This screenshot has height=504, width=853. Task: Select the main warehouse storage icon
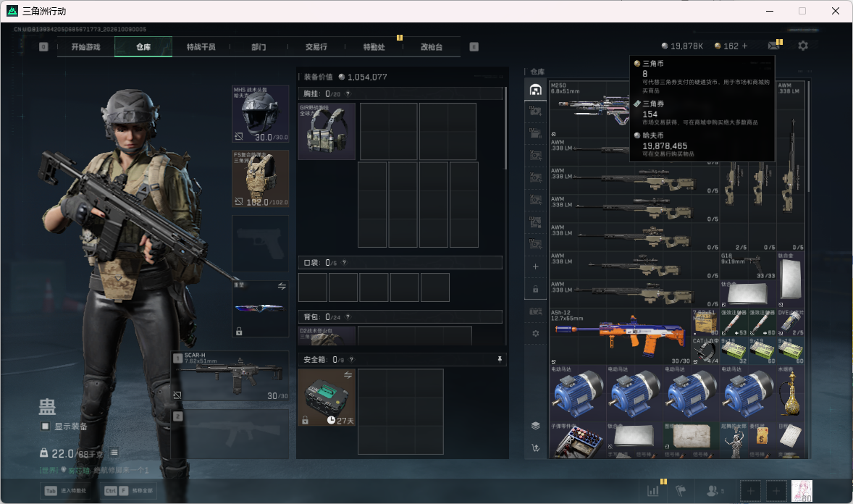(x=535, y=90)
